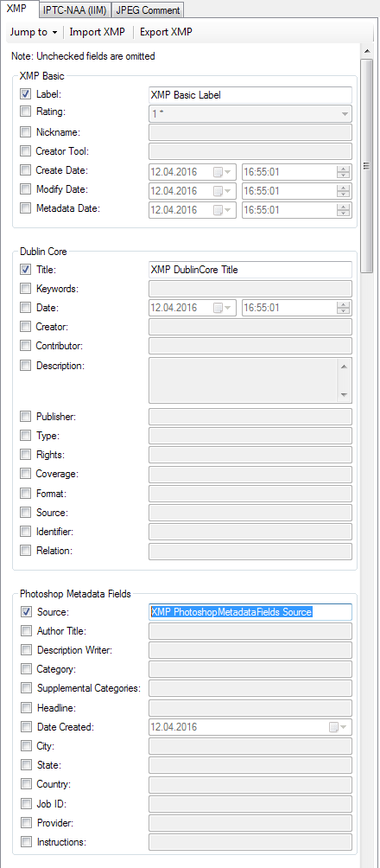380x868 pixels.
Task: Enable the Rating checkbox
Action: [25, 112]
